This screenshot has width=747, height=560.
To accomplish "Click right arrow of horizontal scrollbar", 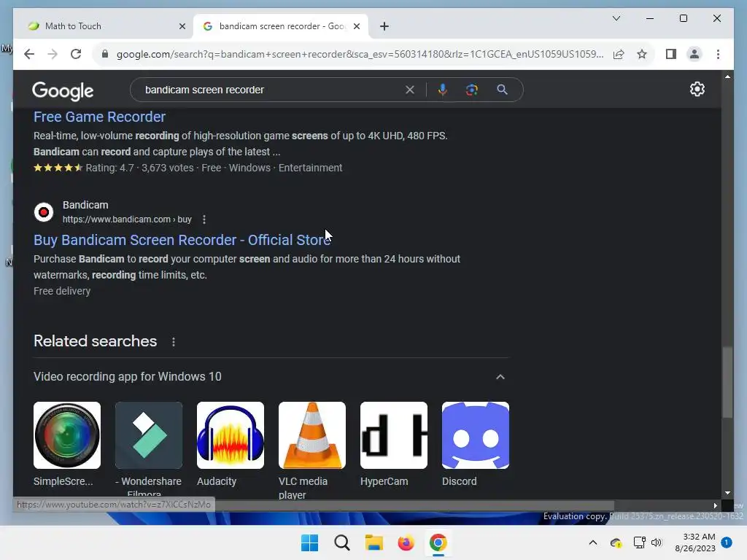I will (716, 506).
